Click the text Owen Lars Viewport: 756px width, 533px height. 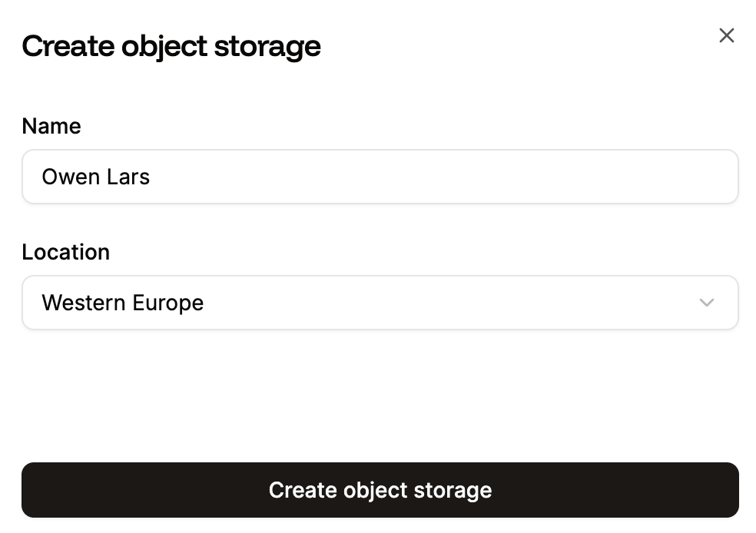pos(96,177)
